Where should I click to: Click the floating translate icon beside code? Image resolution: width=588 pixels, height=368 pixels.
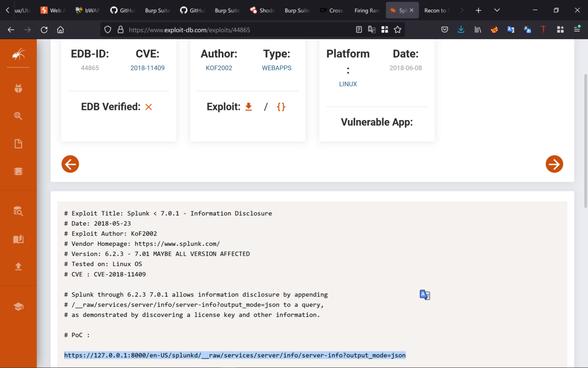click(425, 295)
